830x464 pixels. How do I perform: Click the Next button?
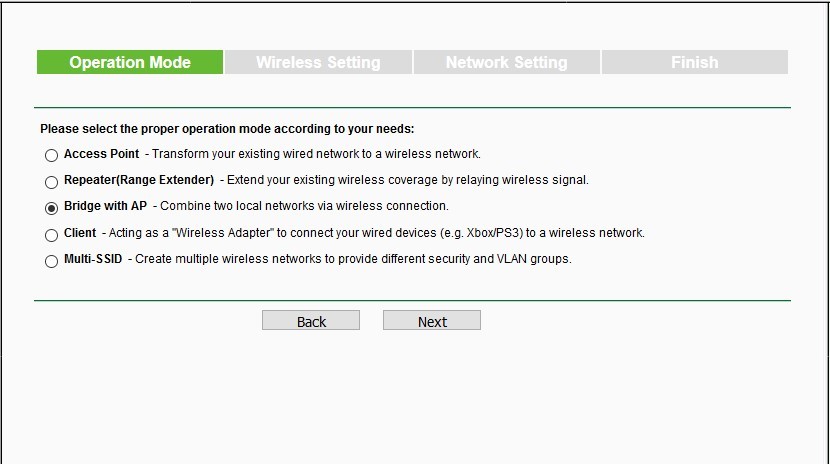(432, 321)
